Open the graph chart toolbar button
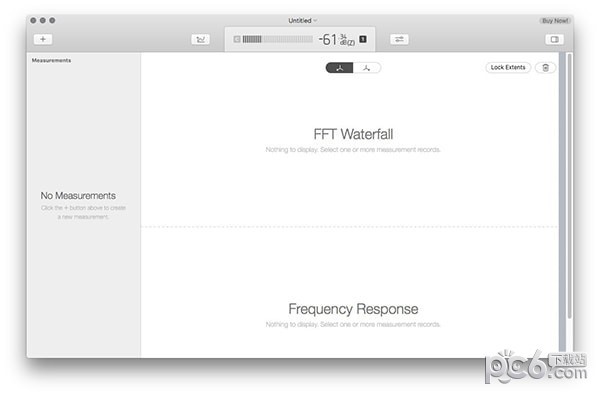The height and width of the screenshot is (396, 600). coord(201,39)
